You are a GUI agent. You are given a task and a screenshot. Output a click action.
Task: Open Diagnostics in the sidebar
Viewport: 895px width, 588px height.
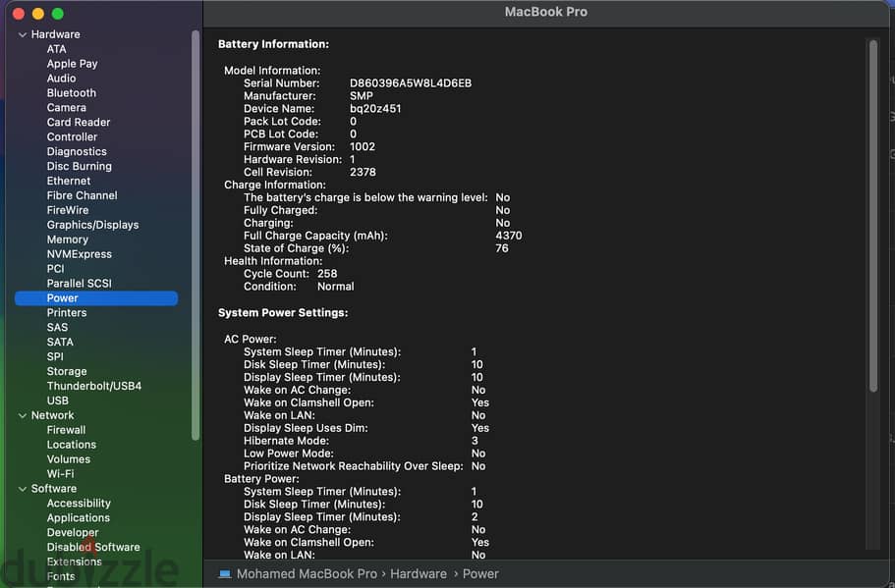77,152
